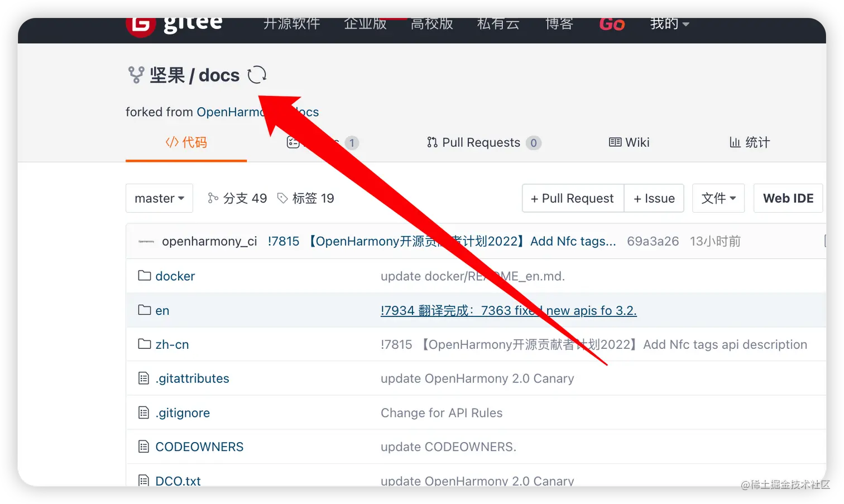Open the .gitignore file
Image resolution: width=844 pixels, height=504 pixels.
point(183,412)
